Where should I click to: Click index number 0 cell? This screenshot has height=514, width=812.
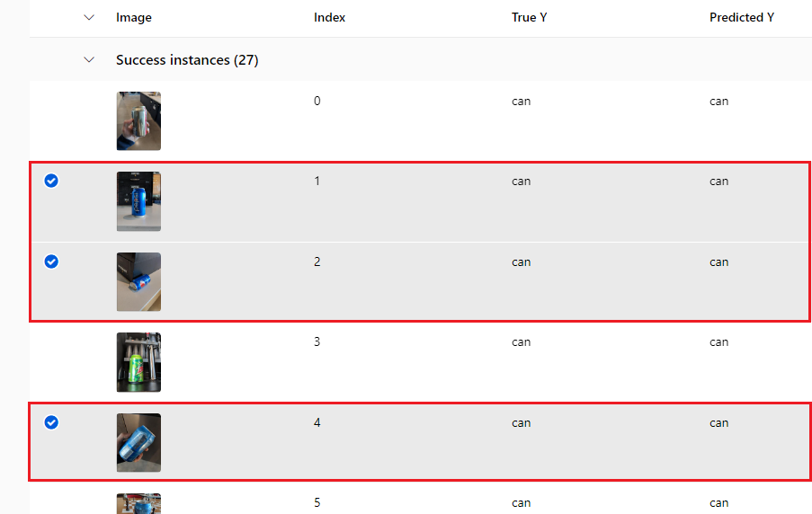click(x=317, y=101)
